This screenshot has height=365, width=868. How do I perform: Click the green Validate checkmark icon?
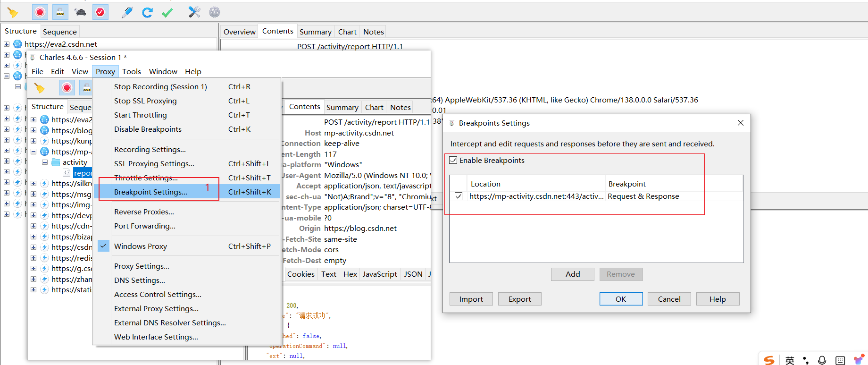tap(167, 12)
